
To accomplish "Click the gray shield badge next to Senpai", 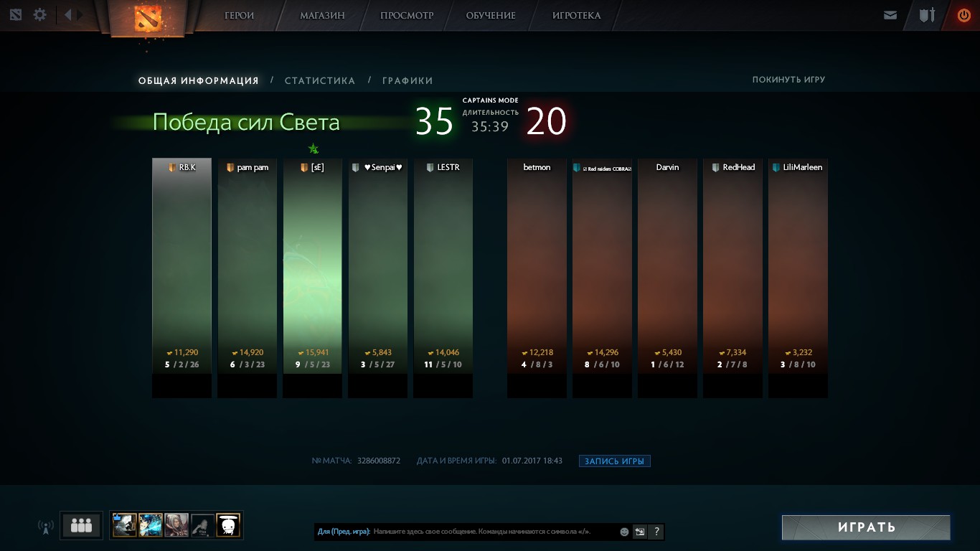I will pyautogui.click(x=355, y=167).
